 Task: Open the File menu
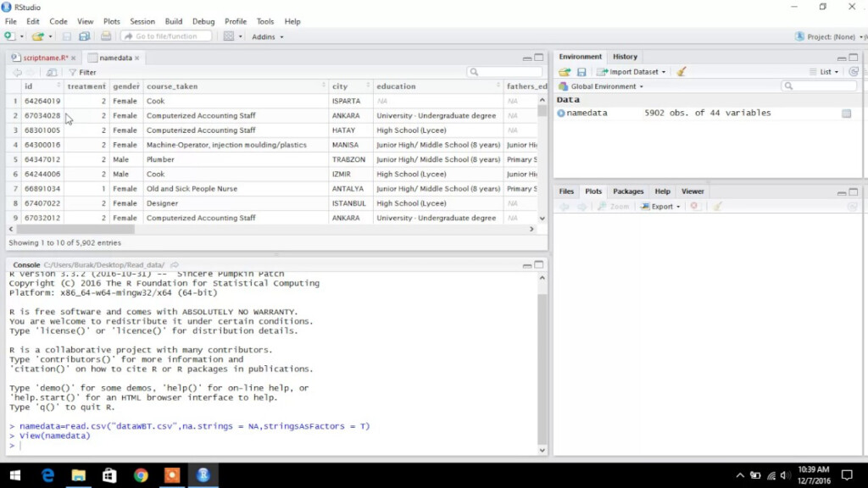(x=10, y=21)
